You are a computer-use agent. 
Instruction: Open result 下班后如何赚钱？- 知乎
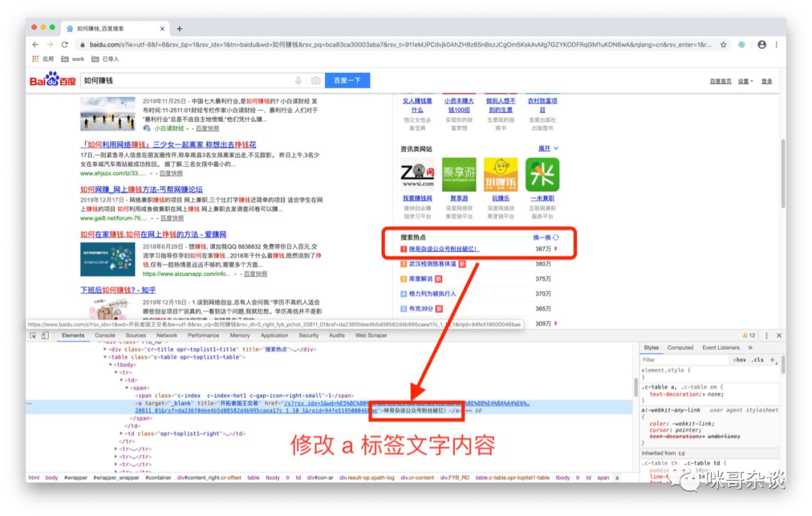(x=118, y=290)
